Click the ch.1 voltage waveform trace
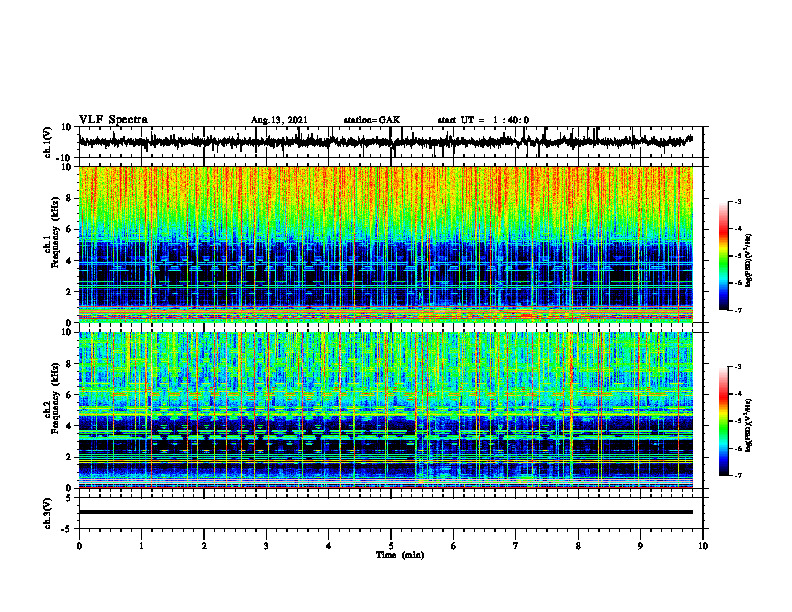 pos(385,141)
